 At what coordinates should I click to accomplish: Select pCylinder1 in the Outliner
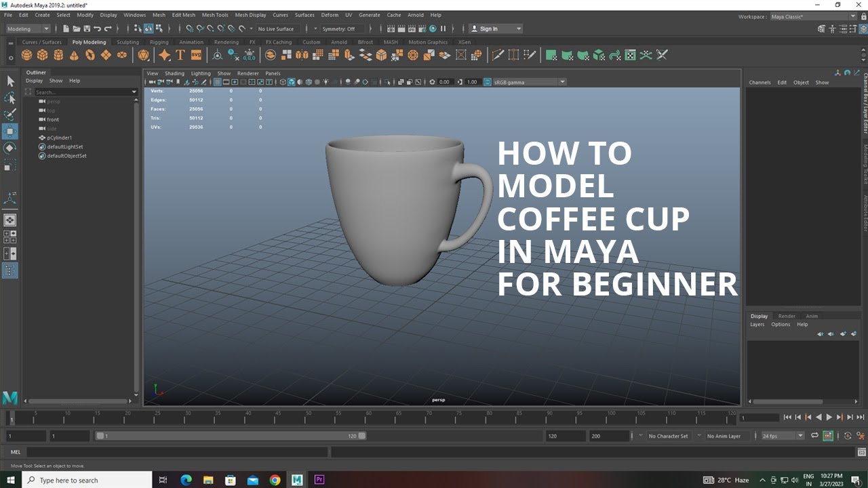click(x=59, y=138)
